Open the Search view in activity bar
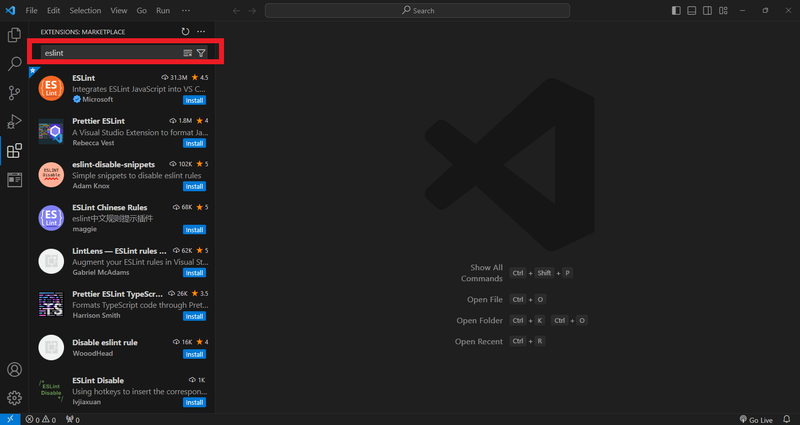This screenshot has width=800, height=425. (14, 64)
